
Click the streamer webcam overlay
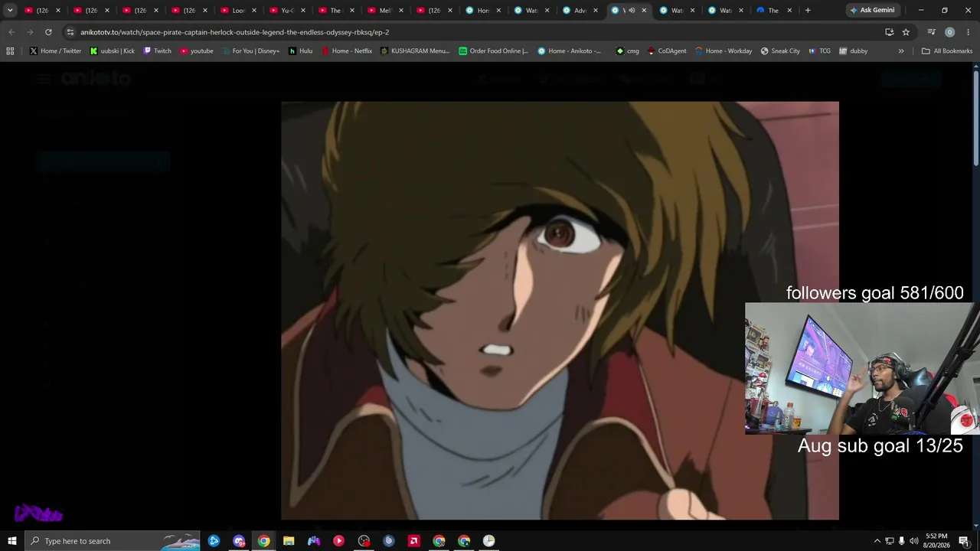(861, 368)
